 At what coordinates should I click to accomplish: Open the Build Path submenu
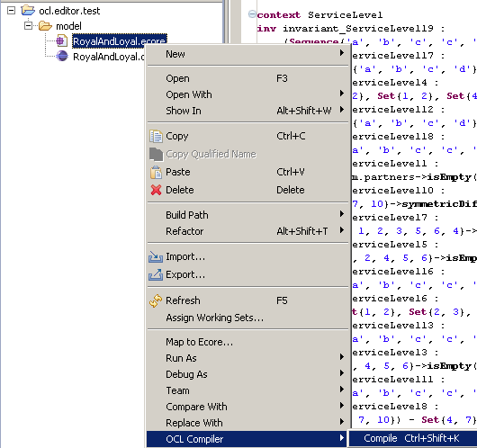tap(247, 215)
